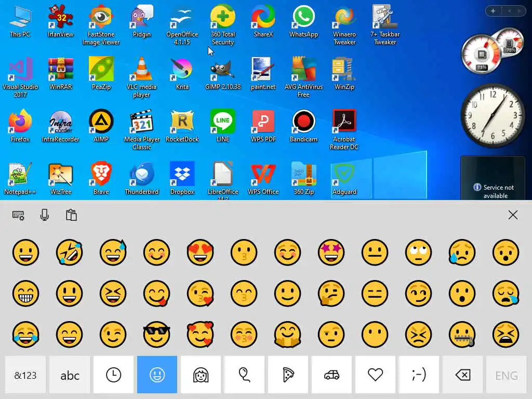
Task: Select Thunderbird desktop icon
Action: click(x=141, y=179)
